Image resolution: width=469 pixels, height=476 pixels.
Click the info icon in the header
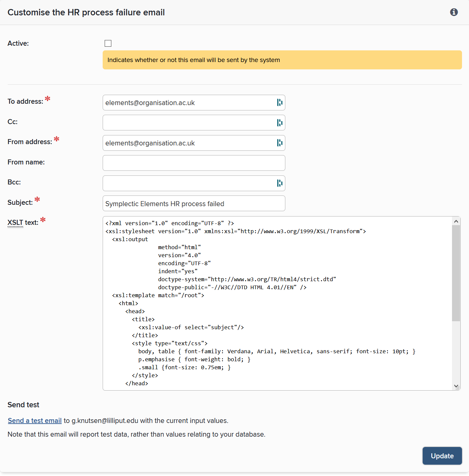[454, 12]
